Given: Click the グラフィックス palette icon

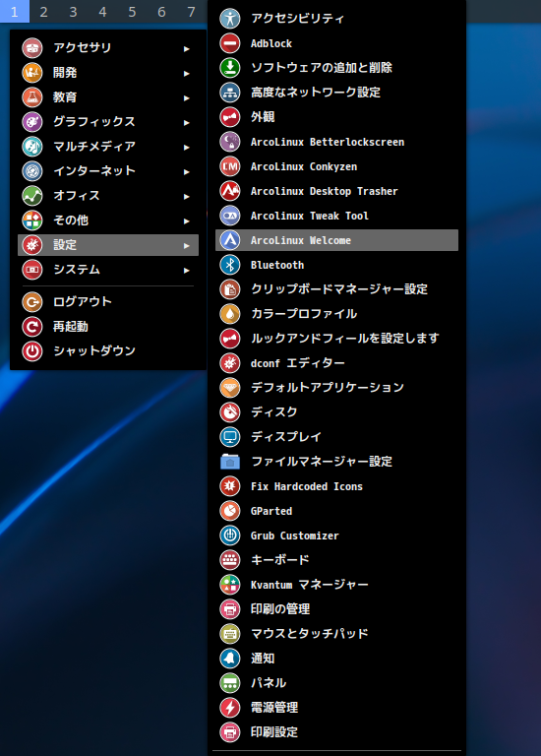Looking at the screenshot, I should [32, 122].
